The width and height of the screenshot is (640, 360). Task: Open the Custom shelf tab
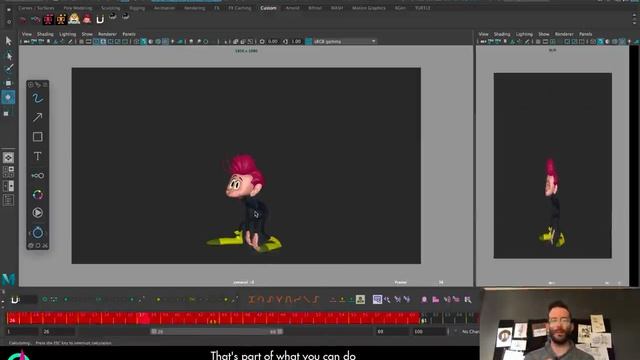268,8
